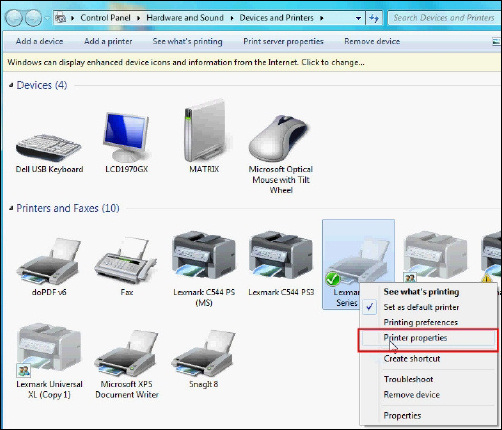This screenshot has width=502, height=430.
Task: Click Devices and Printers breadcrumb
Action: (x=276, y=18)
